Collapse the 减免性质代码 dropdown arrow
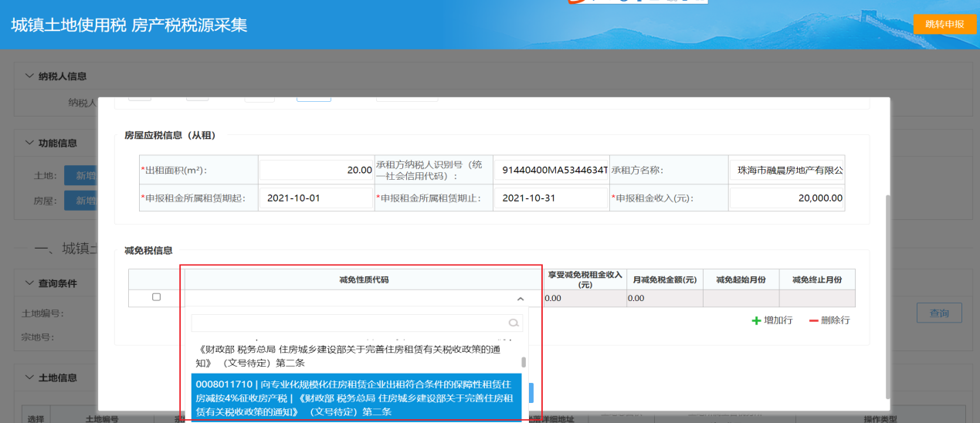The image size is (980, 423). click(520, 299)
